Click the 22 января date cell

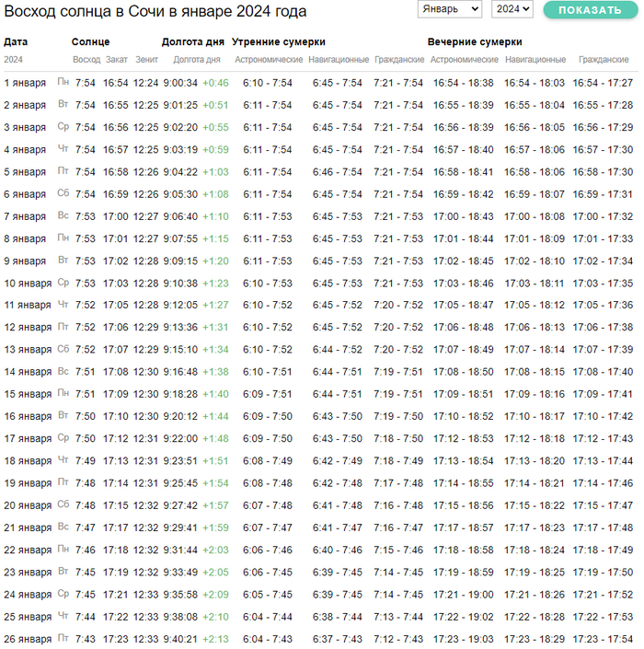click(28, 550)
